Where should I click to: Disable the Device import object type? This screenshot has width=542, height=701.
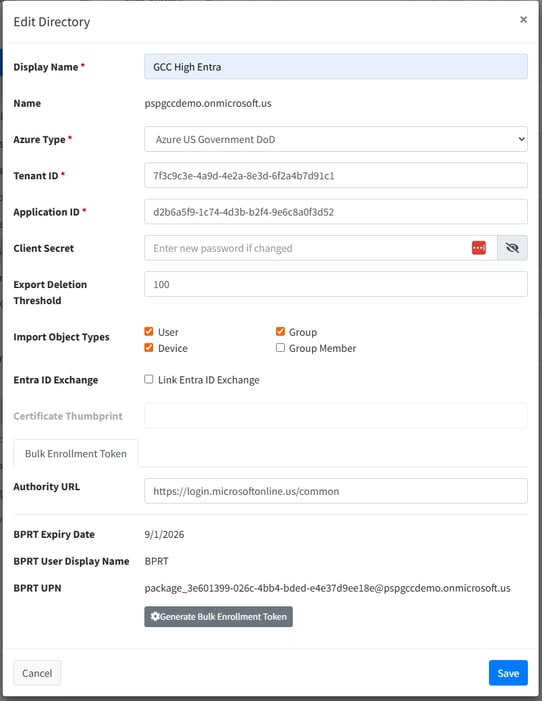(x=148, y=348)
